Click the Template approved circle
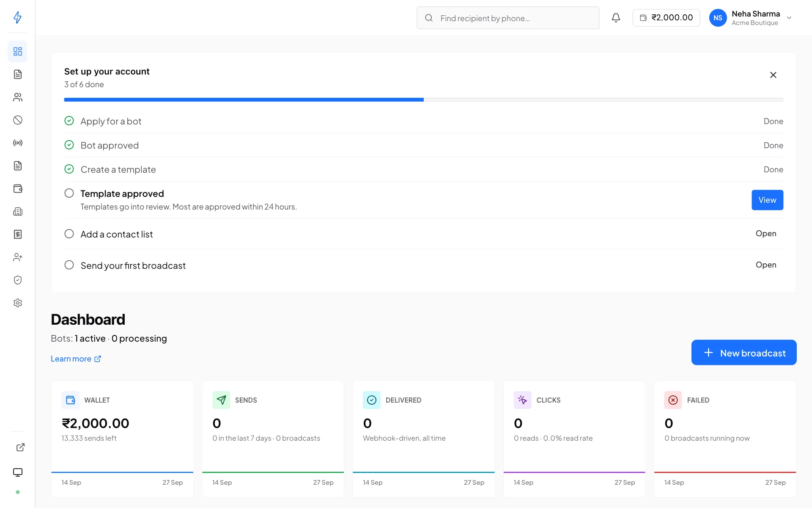Screen dimensions: 812x508 pos(69,193)
